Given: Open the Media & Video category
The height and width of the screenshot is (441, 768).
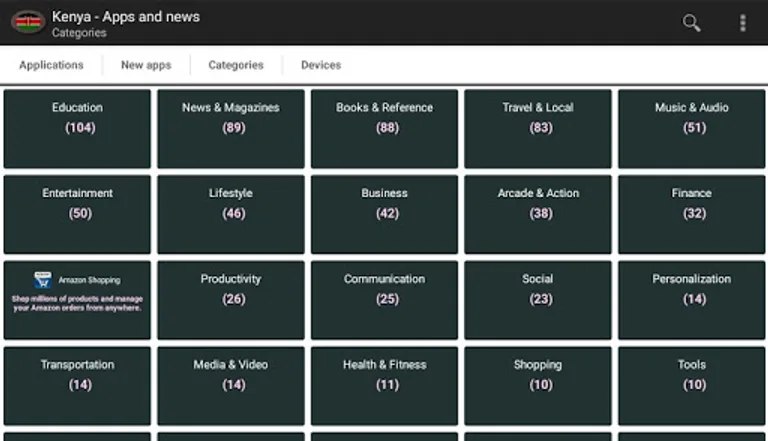Looking at the screenshot, I should click(x=231, y=386).
